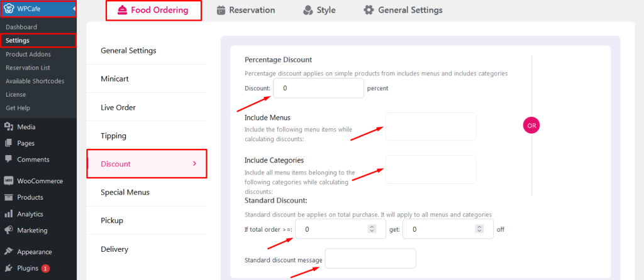Click the WooCommerce icon
The height and width of the screenshot is (280, 644).
[8, 181]
